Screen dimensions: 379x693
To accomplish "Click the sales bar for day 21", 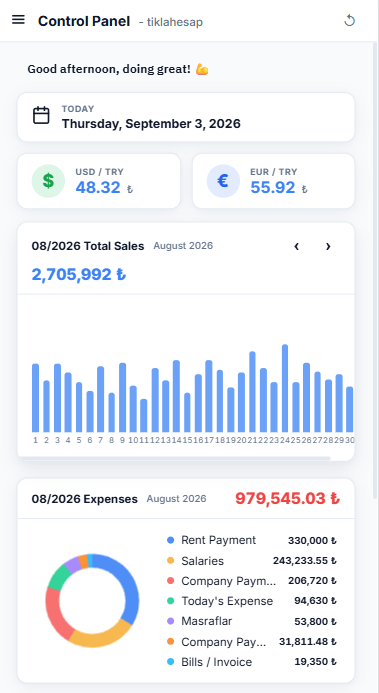I will 252,392.
